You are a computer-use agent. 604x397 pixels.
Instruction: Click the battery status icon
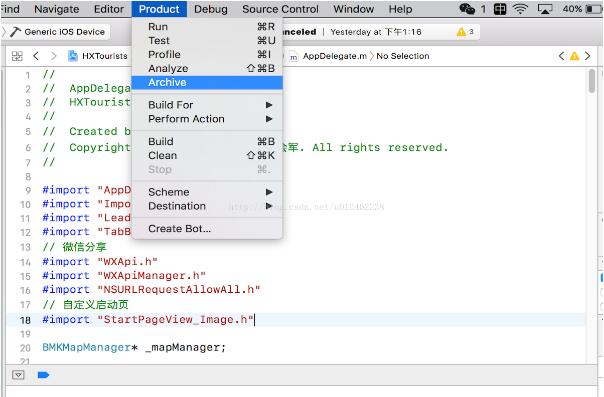tap(594, 9)
